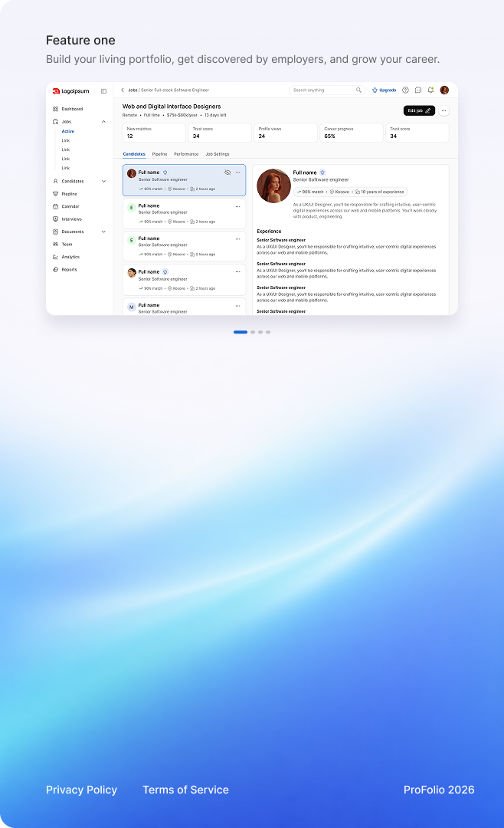The height and width of the screenshot is (828, 504).
Task: Click the New matches stat card
Action: coord(154,133)
